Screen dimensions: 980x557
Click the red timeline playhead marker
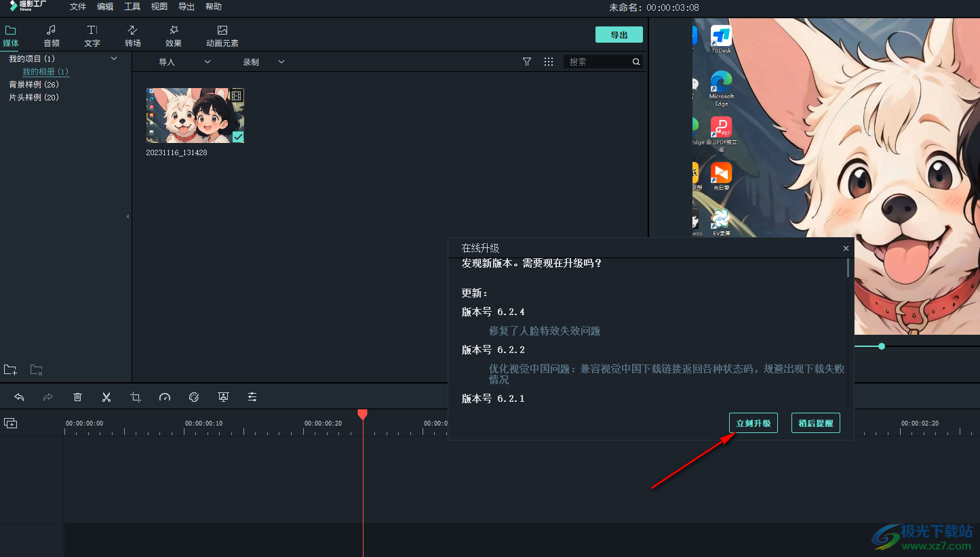coord(363,414)
